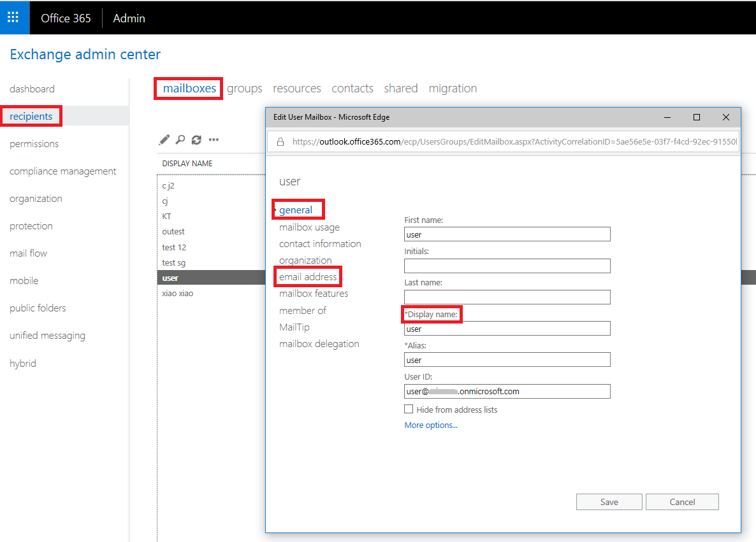The height and width of the screenshot is (542, 756).
Task: Click the More options... link
Action: tap(430, 425)
